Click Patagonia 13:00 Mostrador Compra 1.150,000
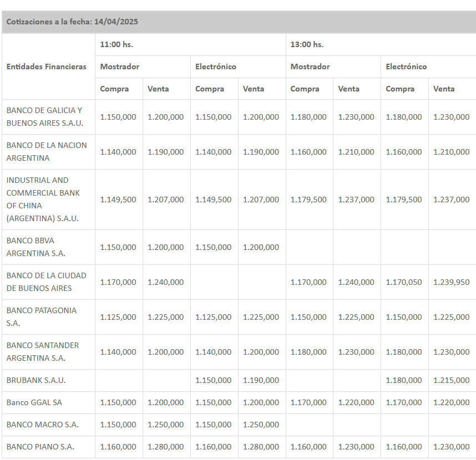This screenshot has height=460, width=476. click(308, 317)
